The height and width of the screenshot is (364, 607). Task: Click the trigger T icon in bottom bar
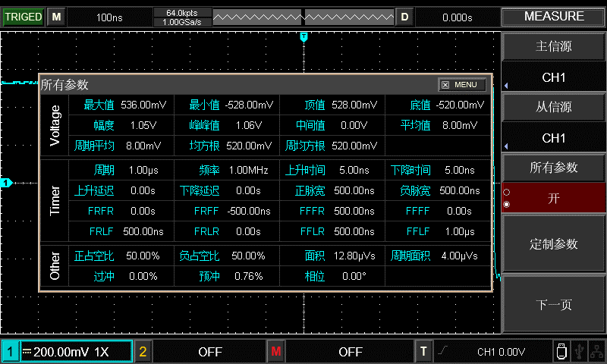click(424, 351)
